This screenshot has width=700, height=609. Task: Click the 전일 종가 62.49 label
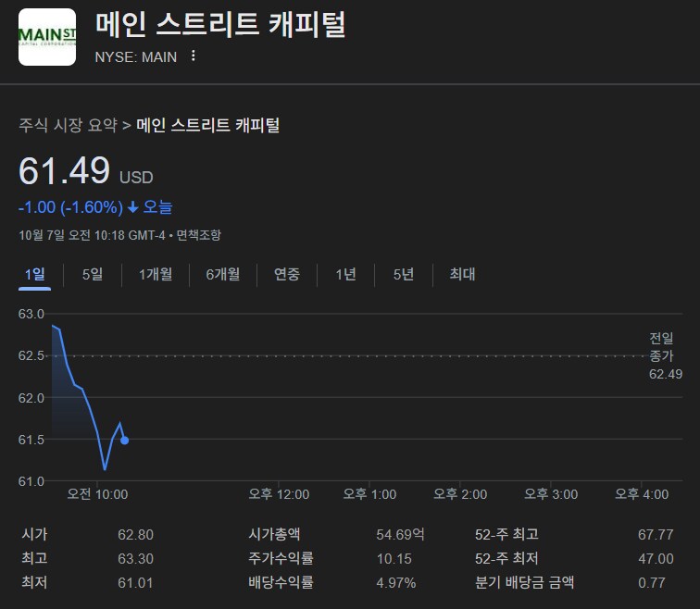tap(664, 356)
